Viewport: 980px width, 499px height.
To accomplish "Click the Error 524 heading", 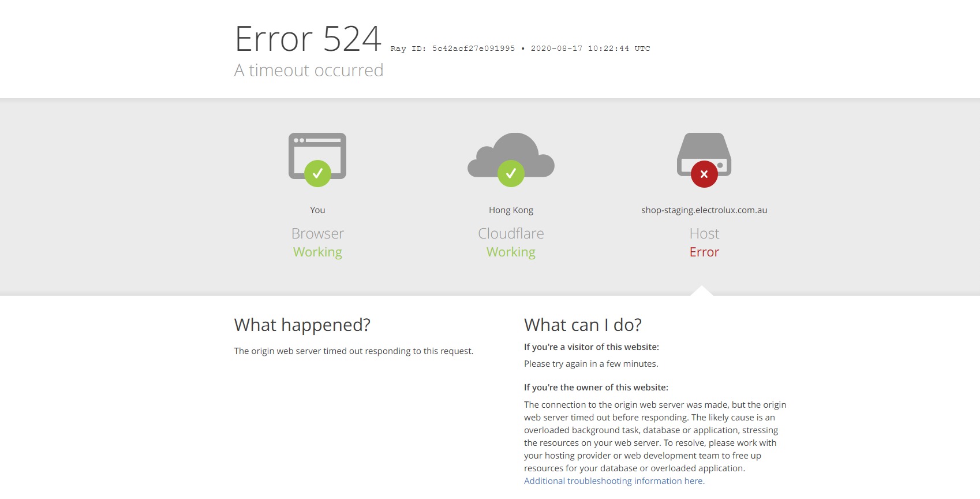I will coord(308,39).
